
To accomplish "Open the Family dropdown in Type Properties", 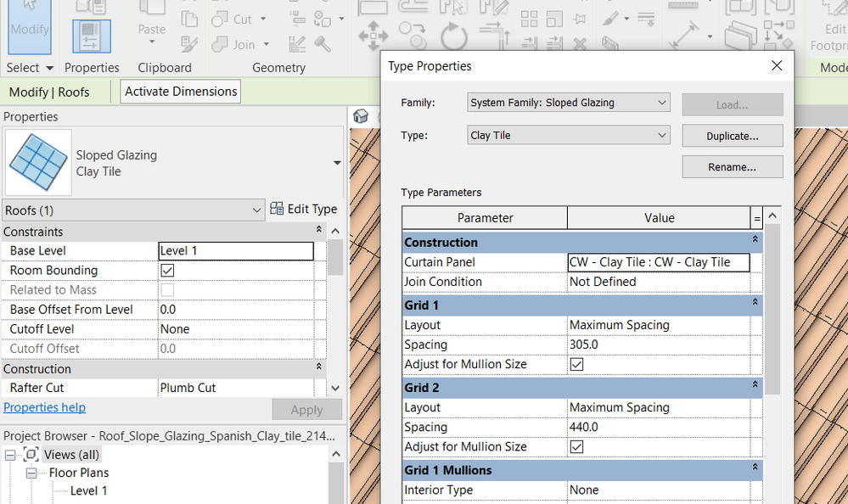I will click(x=569, y=103).
